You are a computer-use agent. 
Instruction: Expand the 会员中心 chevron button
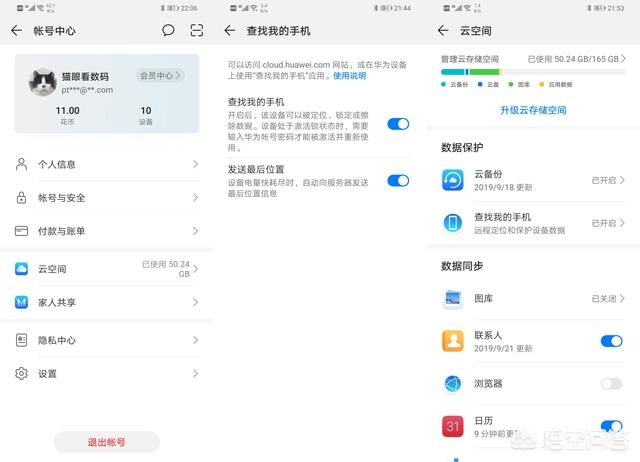click(x=160, y=75)
